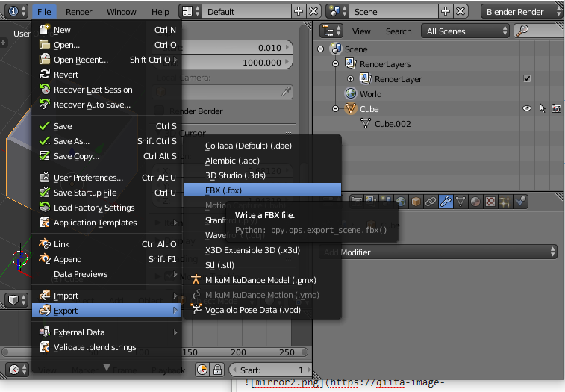Image resolution: width=565 pixels, height=392 pixels.
Task: Open the Application Templates submenu
Action: (x=107, y=223)
